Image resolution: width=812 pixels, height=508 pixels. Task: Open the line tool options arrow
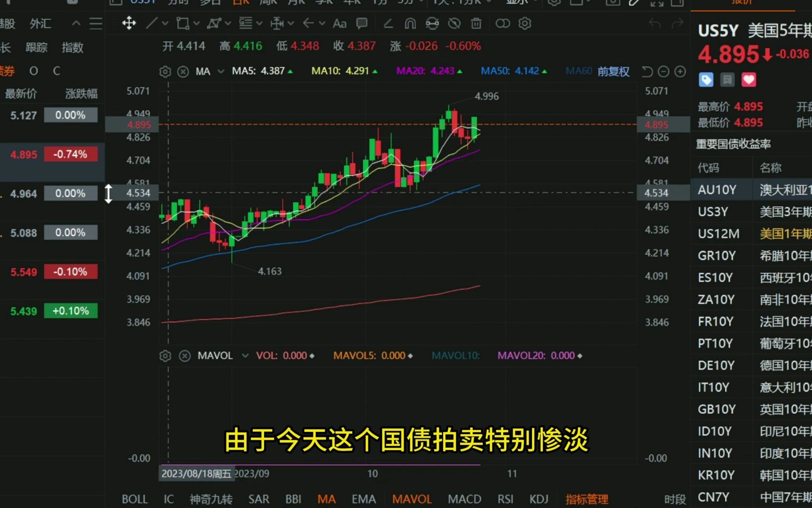[165, 23]
